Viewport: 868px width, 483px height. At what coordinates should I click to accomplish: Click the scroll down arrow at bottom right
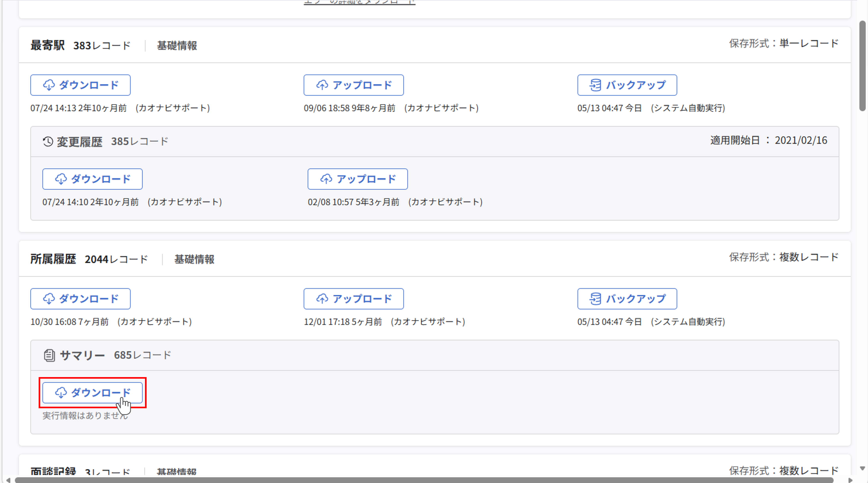coord(862,468)
